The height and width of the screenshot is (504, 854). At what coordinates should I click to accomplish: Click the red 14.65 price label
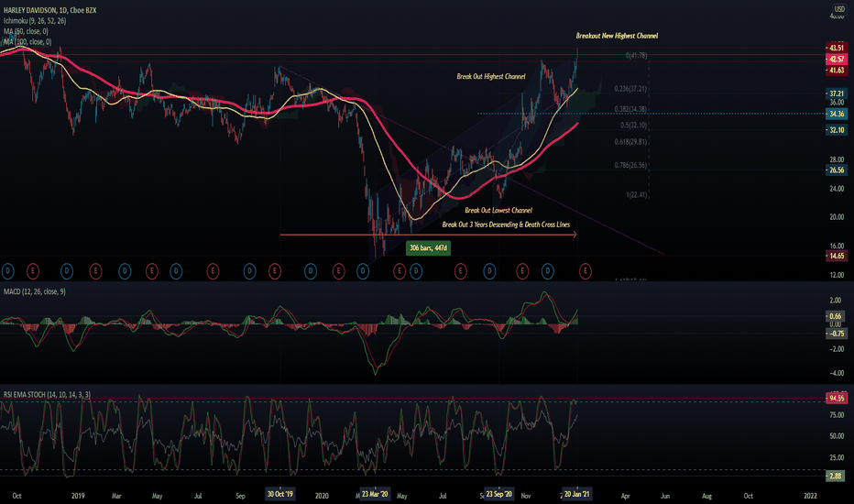(x=836, y=256)
